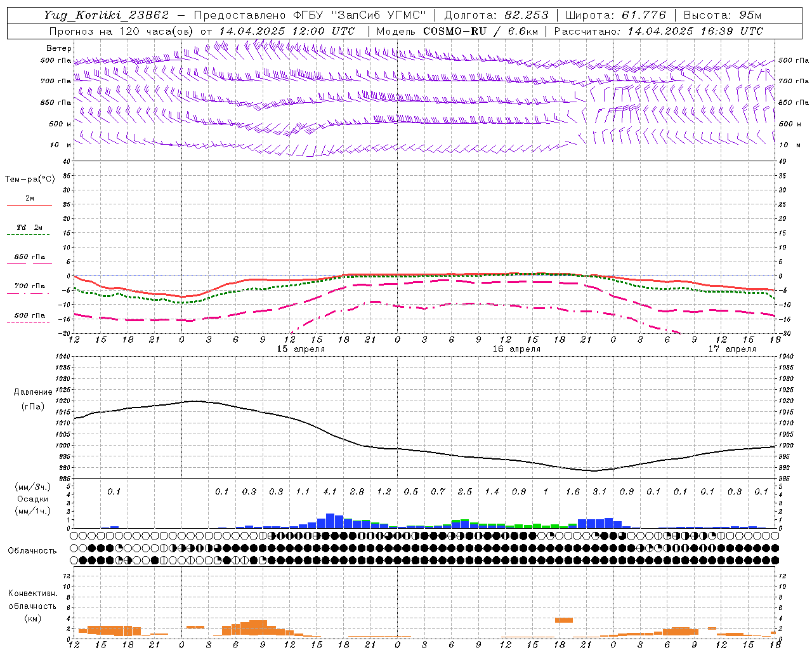Click the Давление pressure chart label
The width and height of the screenshot is (812, 650).
(x=33, y=392)
